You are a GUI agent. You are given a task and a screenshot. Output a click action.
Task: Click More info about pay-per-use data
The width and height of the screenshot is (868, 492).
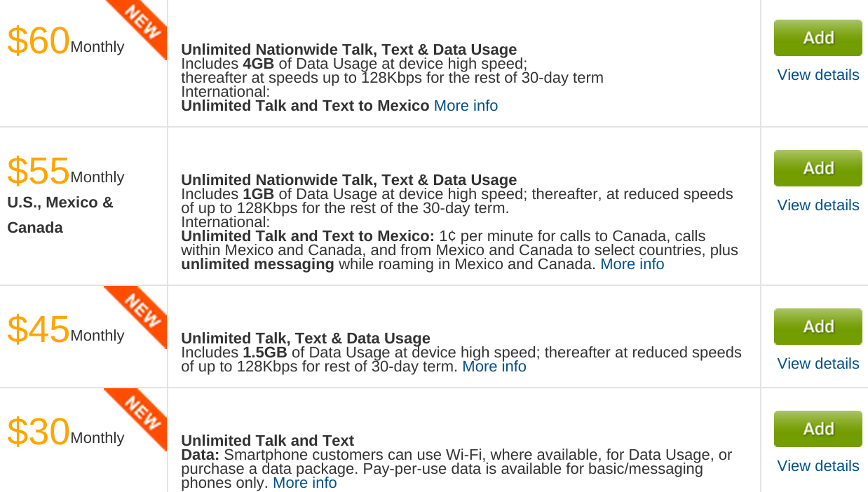point(304,483)
